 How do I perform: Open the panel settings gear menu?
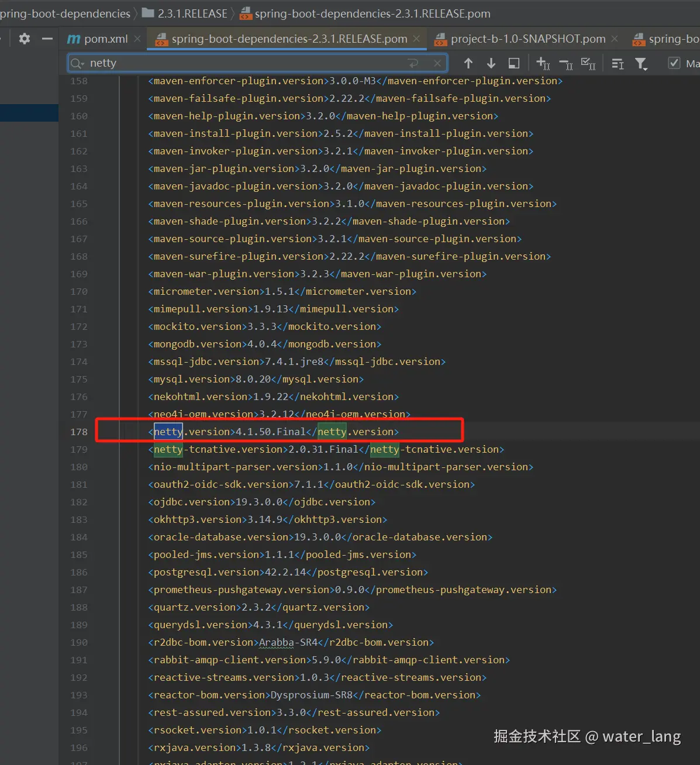click(x=24, y=39)
